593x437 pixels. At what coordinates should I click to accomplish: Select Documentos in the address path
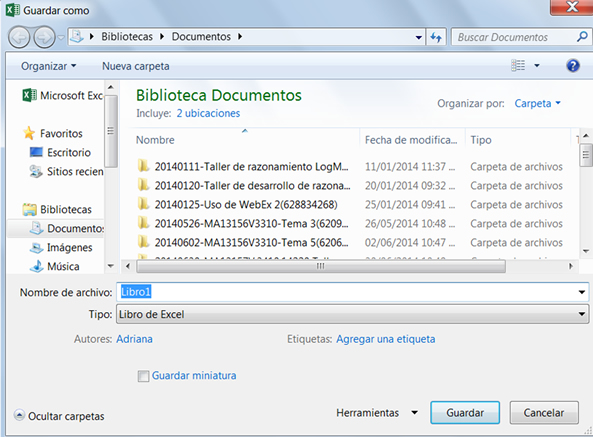coord(201,37)
